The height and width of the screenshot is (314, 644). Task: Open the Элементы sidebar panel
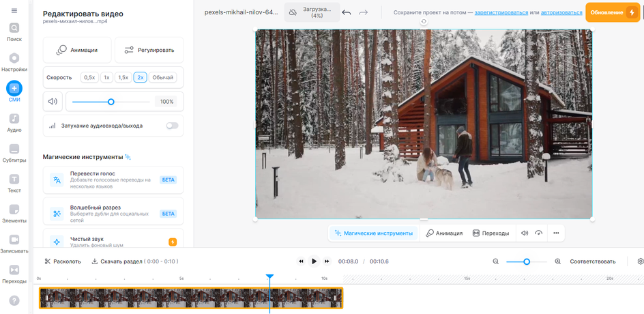(14, 213)
